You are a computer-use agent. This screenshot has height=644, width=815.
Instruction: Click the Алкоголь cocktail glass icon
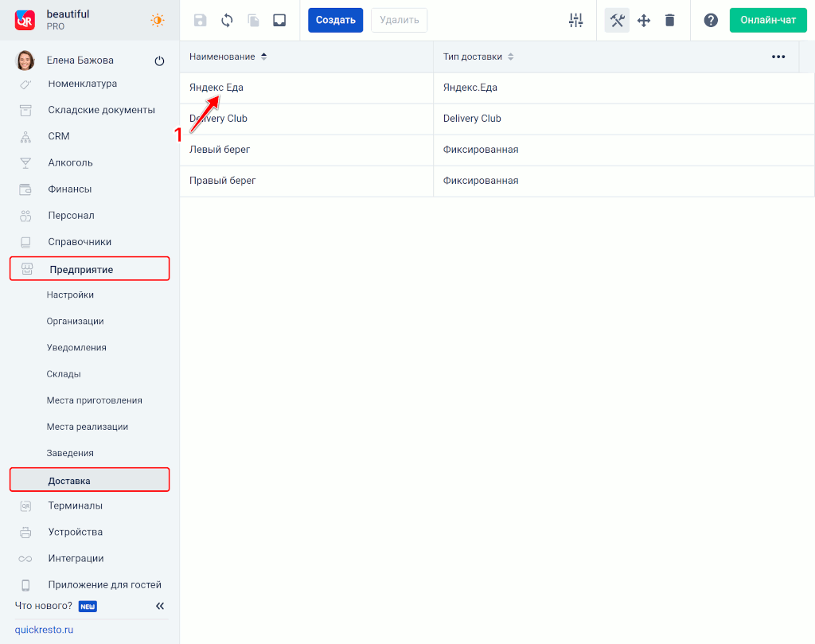pos(25,163)
